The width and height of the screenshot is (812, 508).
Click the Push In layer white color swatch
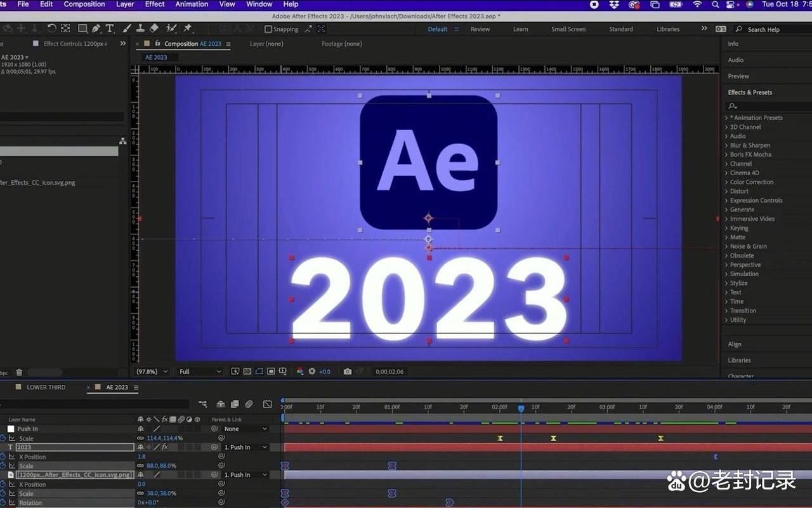tap(11, 429)
